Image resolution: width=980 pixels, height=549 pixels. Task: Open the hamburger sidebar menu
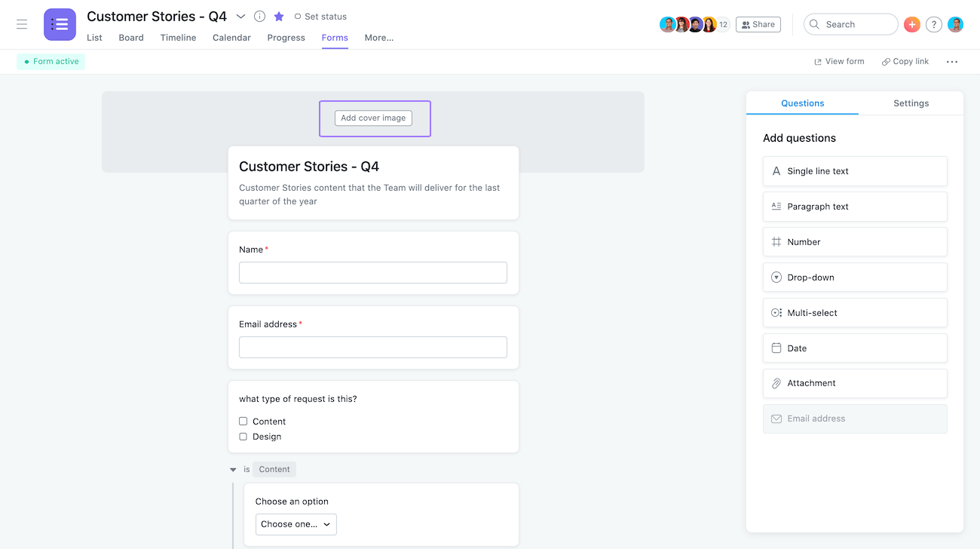coord(22,24)
